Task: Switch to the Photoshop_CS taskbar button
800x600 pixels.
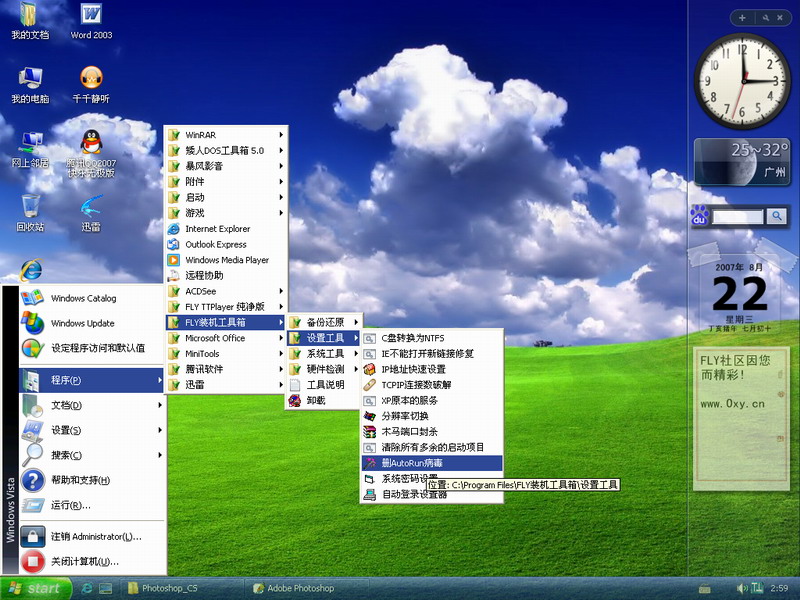Action: click(x=180, y=588)
